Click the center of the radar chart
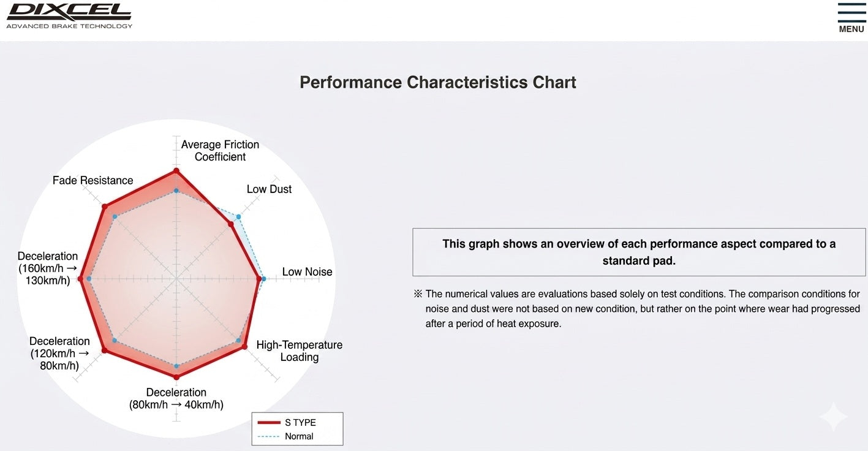868x451 pixels. point(176,279)
